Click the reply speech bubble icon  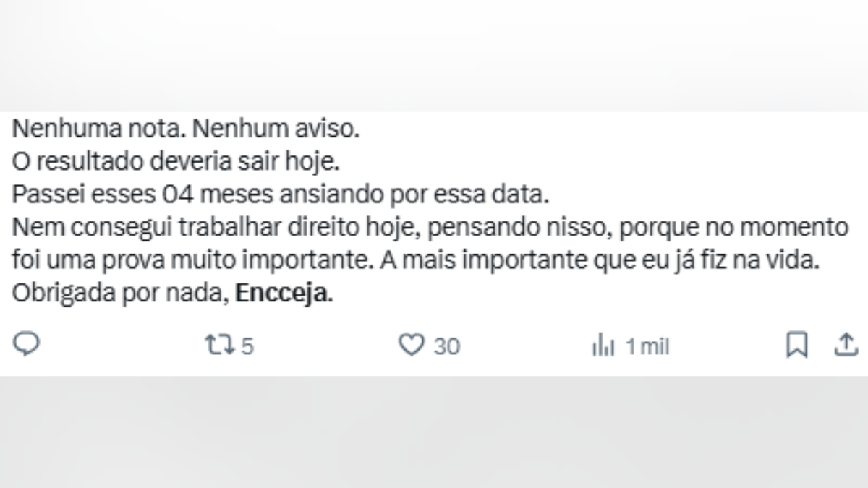pyautogui.click(x=27, y=346)
